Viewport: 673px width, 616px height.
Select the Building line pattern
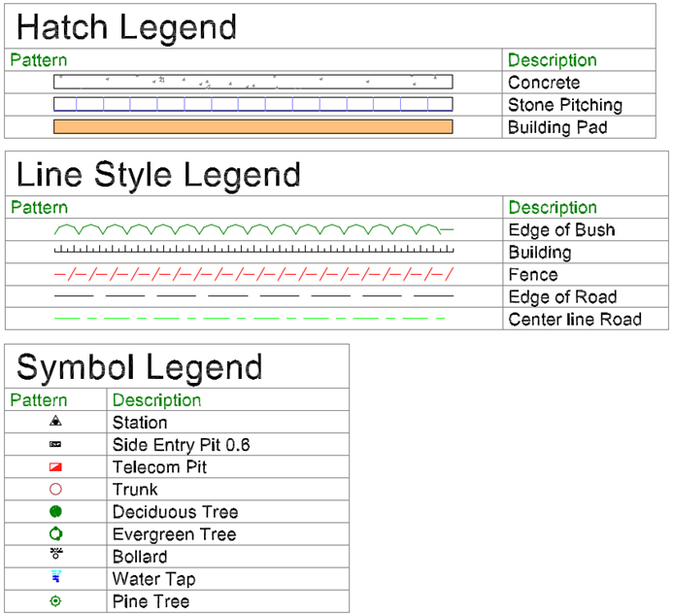coord(253,249)
